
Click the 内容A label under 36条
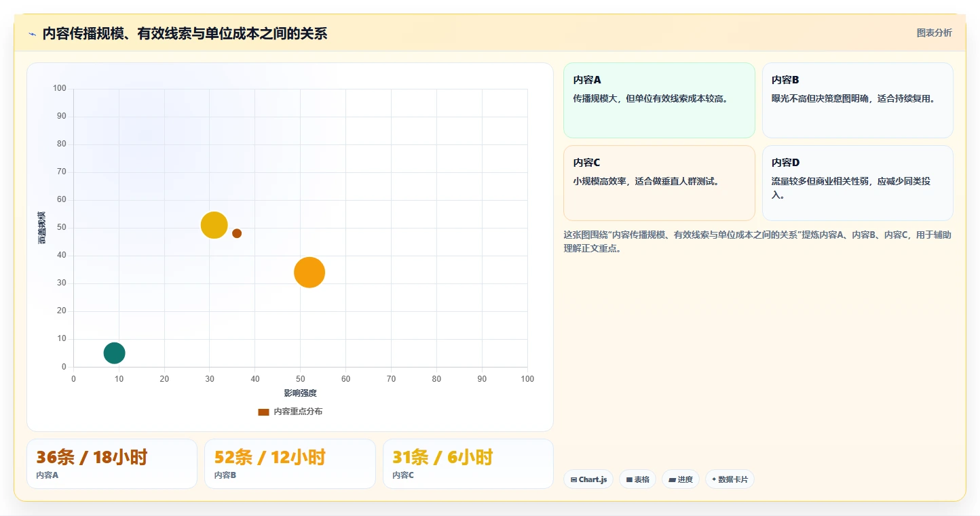tap(47, 475)
